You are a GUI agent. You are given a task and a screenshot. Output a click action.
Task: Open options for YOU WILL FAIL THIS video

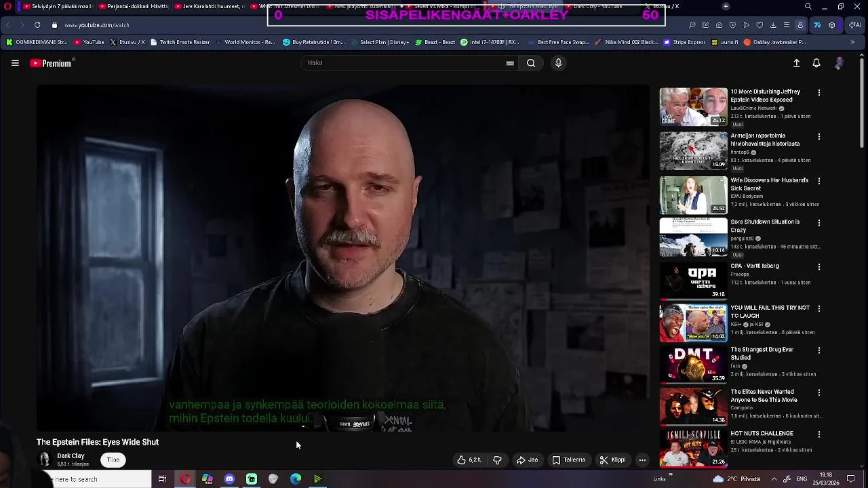click(819, 308)
